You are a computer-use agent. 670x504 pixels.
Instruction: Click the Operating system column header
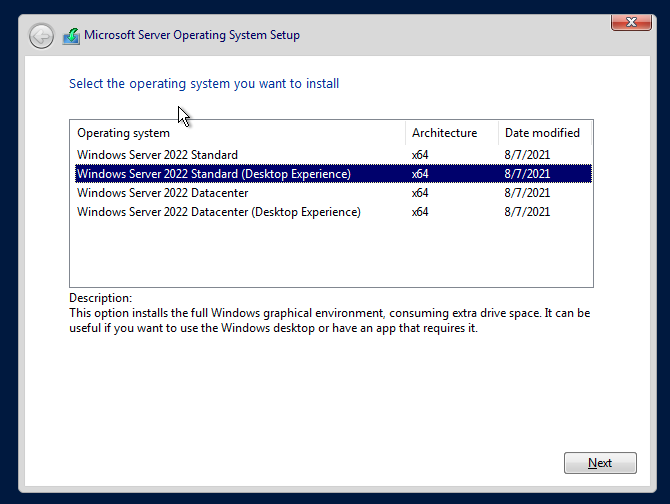(238, 133)
